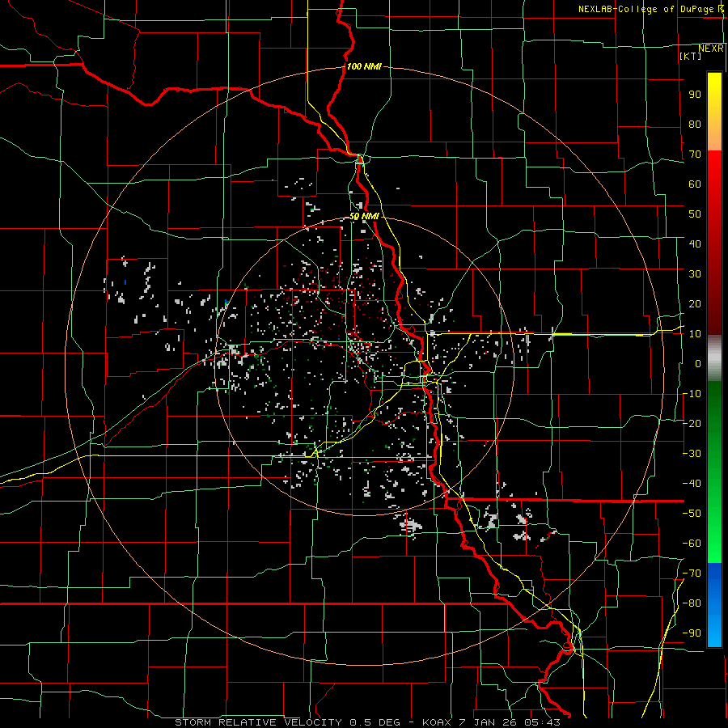Click the positive 40 scale value

695,243
